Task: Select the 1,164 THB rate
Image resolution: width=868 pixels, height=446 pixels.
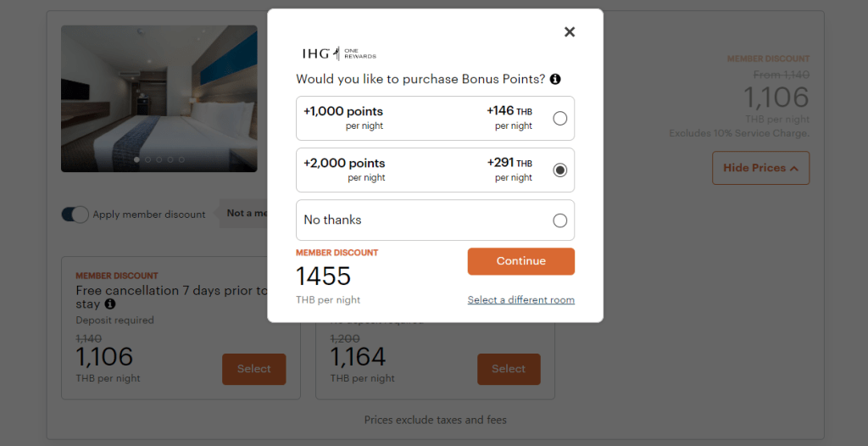Action: pos(508,369)
